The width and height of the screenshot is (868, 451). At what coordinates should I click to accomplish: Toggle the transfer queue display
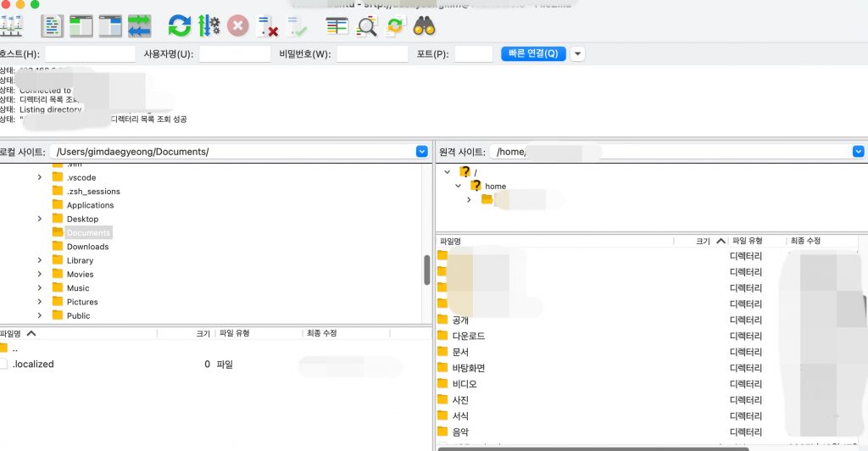139,25
